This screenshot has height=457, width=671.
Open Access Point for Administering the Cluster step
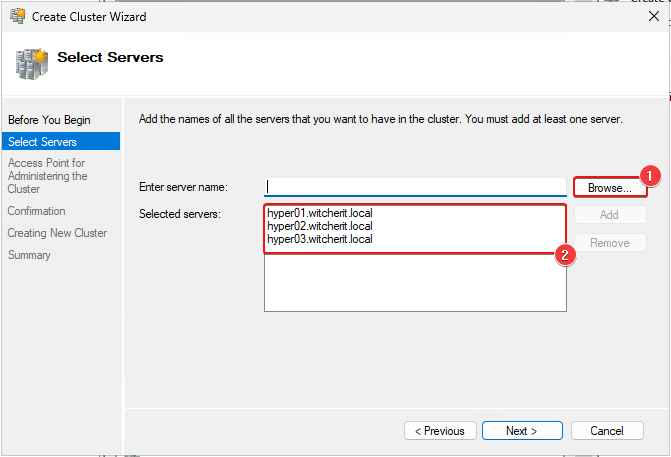(x=47, y=175)
